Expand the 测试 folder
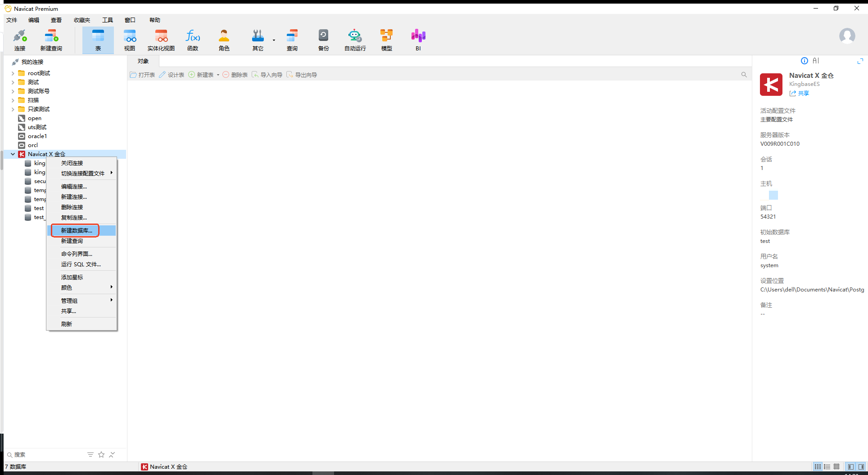Image resolution: width=868 pixels, height=475 pixels. 13,82
